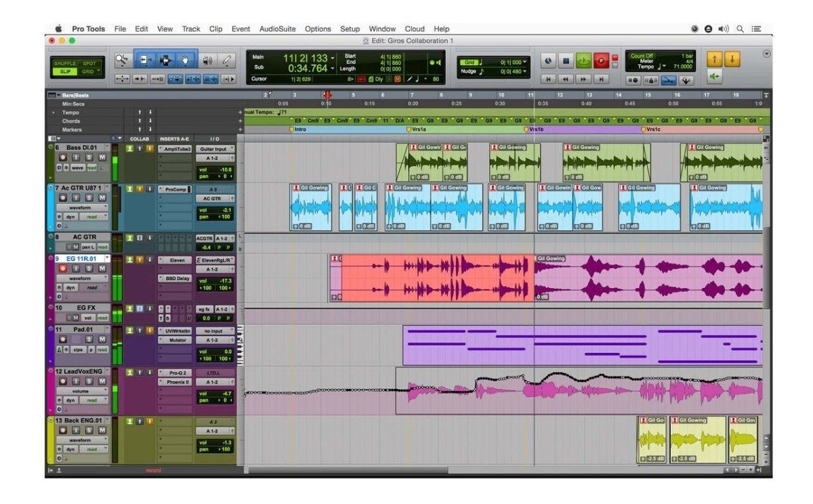Image resolution: width=813 pixels, height=504 pixels.
Task: Select the Zoomer tool
Action: tap(121, 59)
